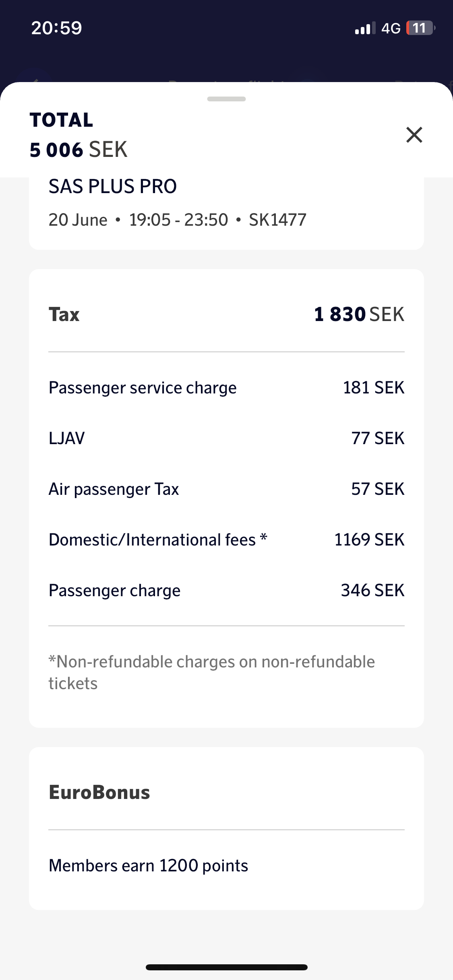Viewport: 453px width, 980px height.
Task: Select the Passenger service charge row
Action: coord(226,388)
